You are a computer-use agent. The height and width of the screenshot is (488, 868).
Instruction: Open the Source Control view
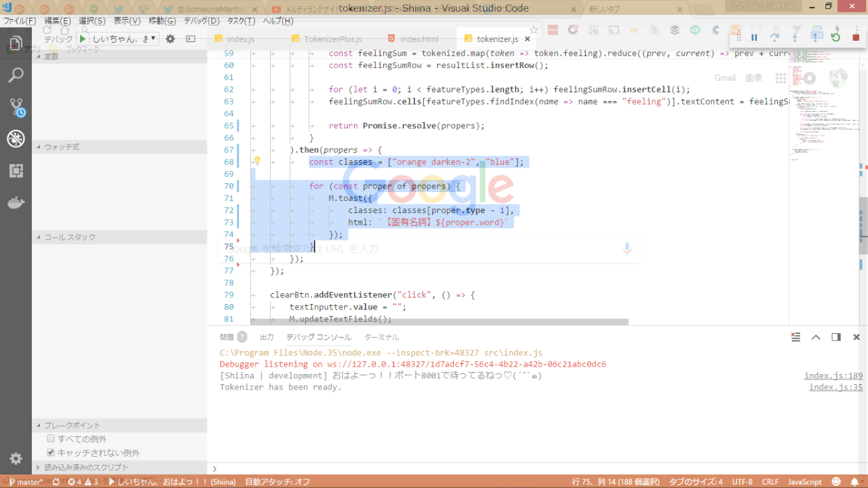click(x=16, y=107)
